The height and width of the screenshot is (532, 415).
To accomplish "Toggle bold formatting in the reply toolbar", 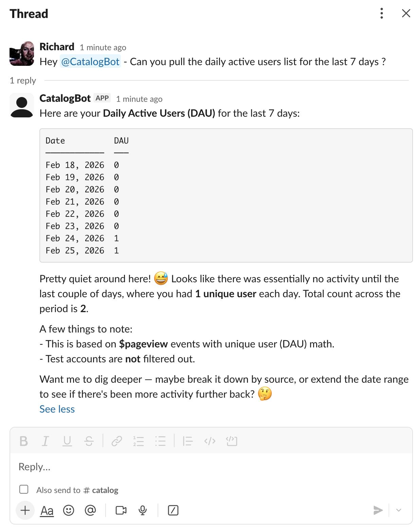I will 24,441.
